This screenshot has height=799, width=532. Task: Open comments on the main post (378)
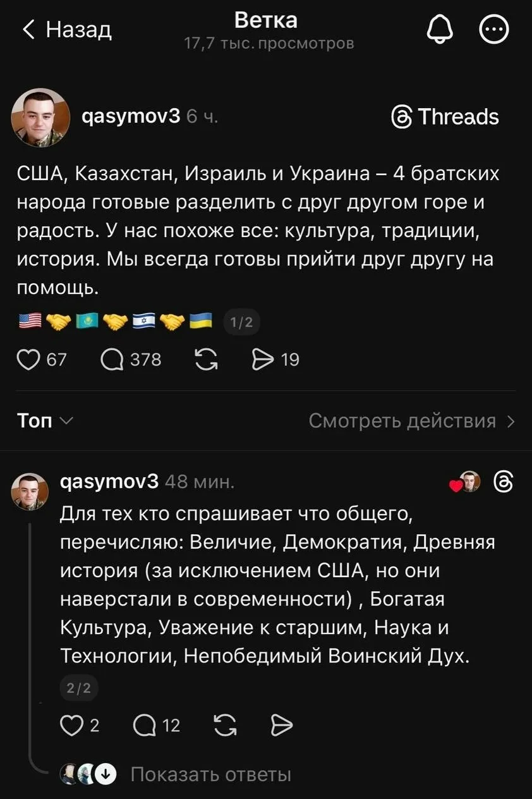click(112, 360)
